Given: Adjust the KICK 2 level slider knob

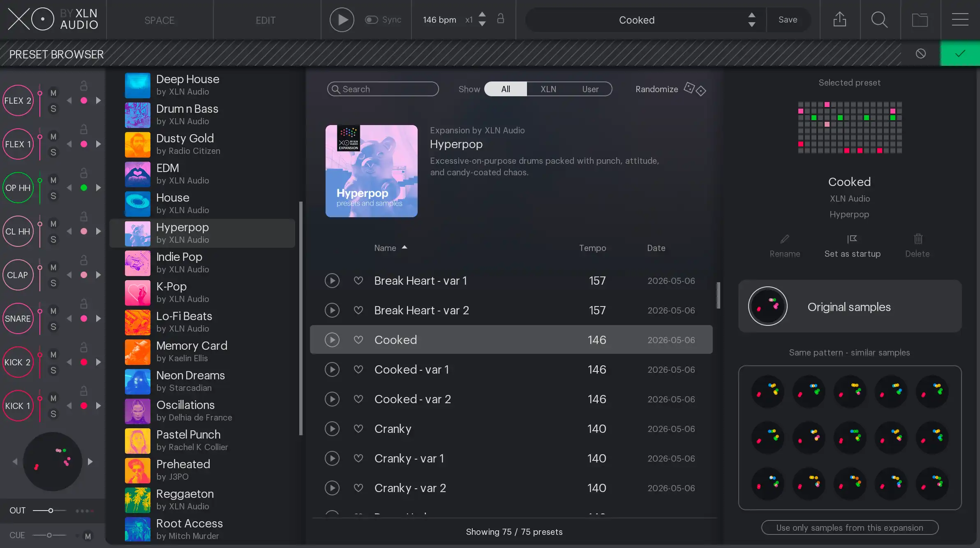Looking at the screenshot, I should pyautogui.click(x=40, y=355).
